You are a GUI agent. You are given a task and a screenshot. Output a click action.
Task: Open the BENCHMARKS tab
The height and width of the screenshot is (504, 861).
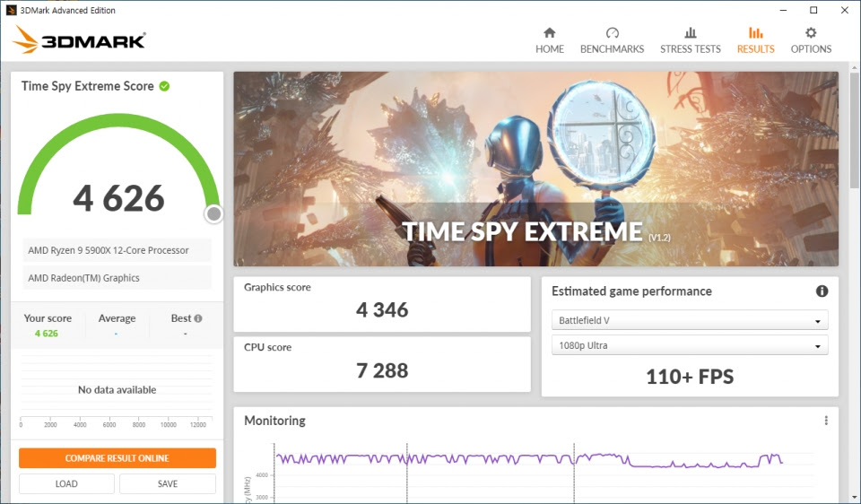click(612, 40)
